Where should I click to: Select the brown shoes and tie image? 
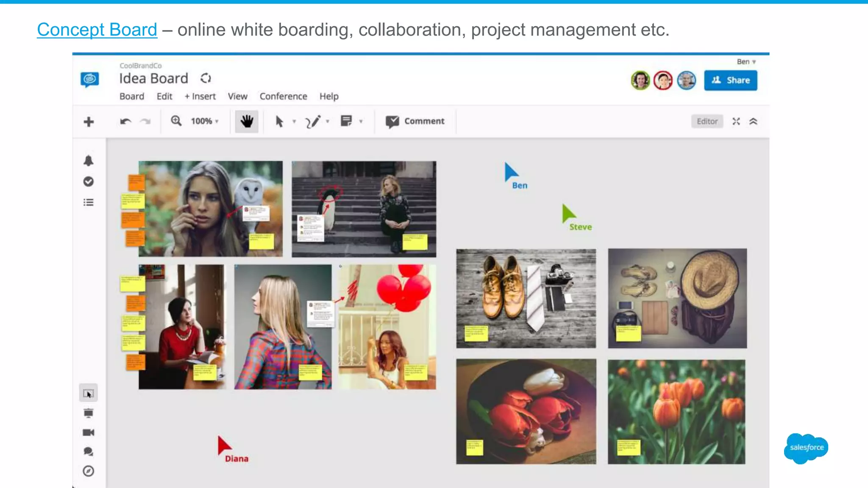526,299
